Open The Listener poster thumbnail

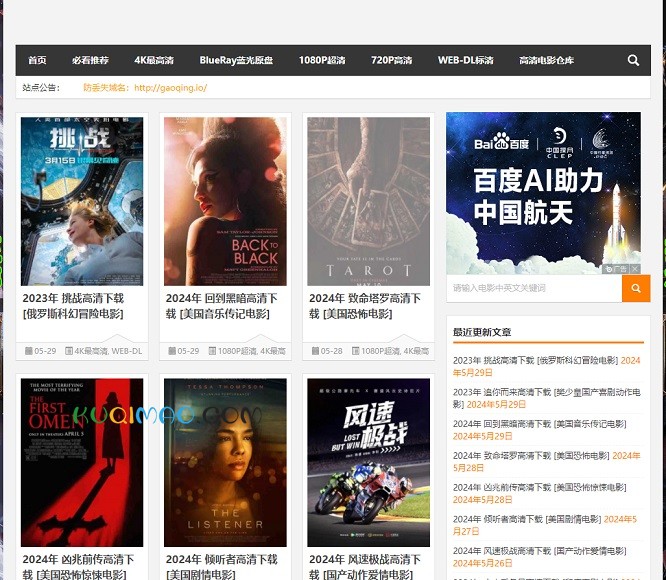[x=225, y=462]
